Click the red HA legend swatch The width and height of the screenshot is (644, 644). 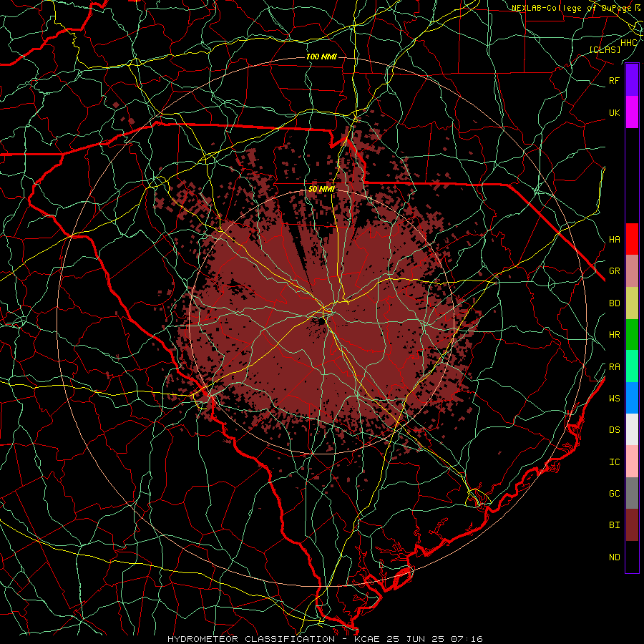point(632,239)
